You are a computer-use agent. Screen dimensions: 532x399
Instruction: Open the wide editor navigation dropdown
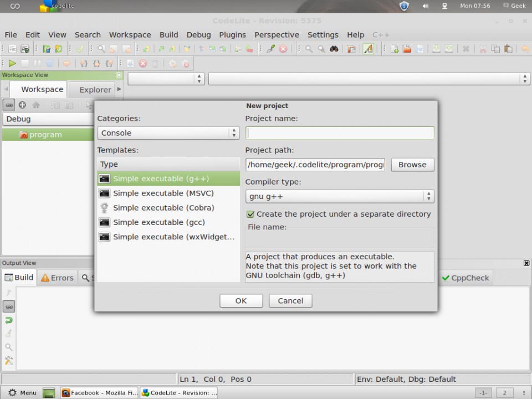coord(369,79)
